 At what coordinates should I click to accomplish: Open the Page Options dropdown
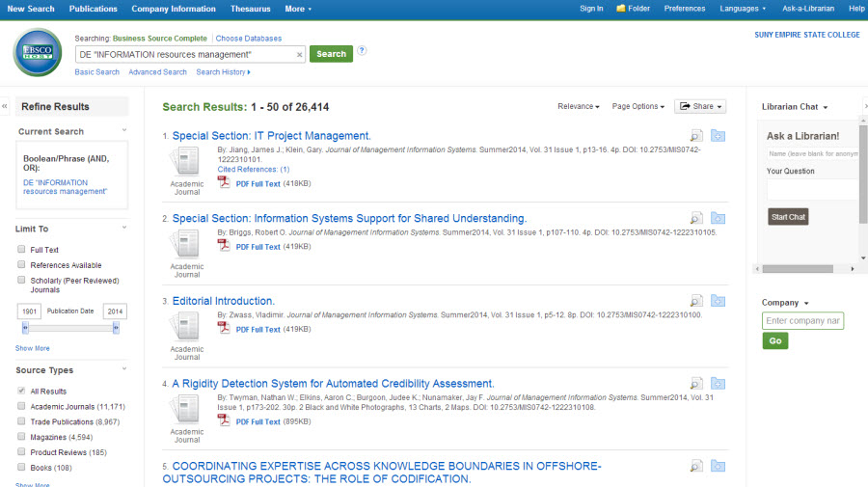point(637,106)
